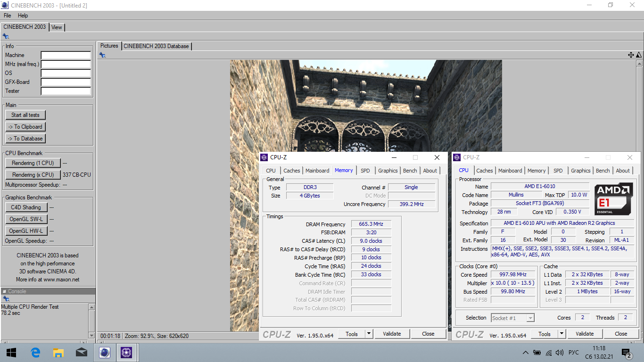This screenshot has height=362, width=644.
Task: Click Tools button in CPU-Z CPU window
Action: [545, 334]
